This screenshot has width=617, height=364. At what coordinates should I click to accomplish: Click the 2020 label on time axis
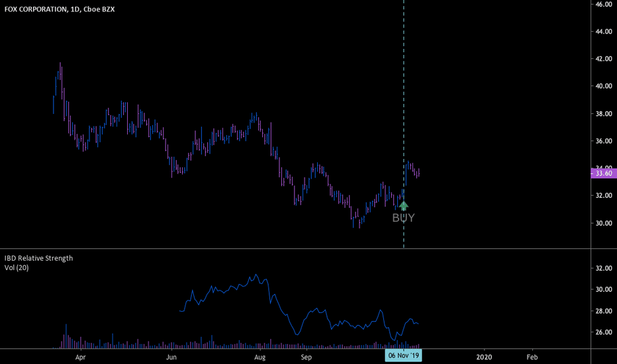click(484, 357)
